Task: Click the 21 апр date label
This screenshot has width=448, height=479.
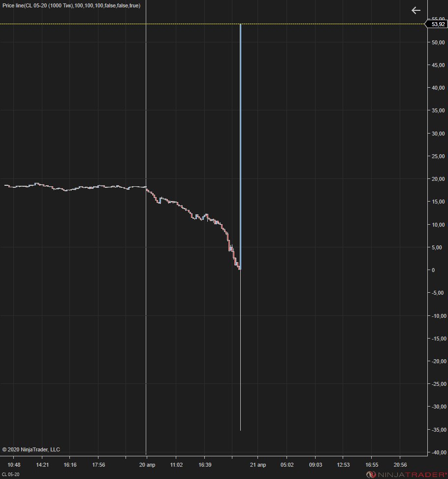Action: tap(258, 465)
